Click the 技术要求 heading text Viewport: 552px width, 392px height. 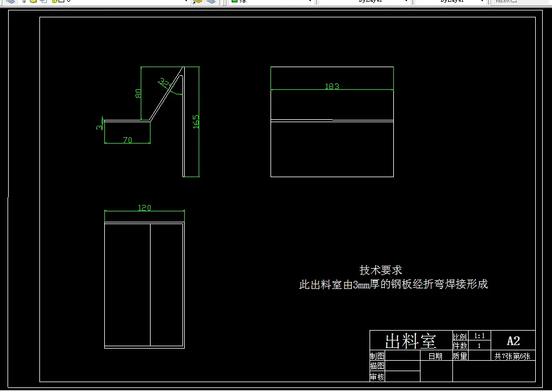click(x=381, y=270)
